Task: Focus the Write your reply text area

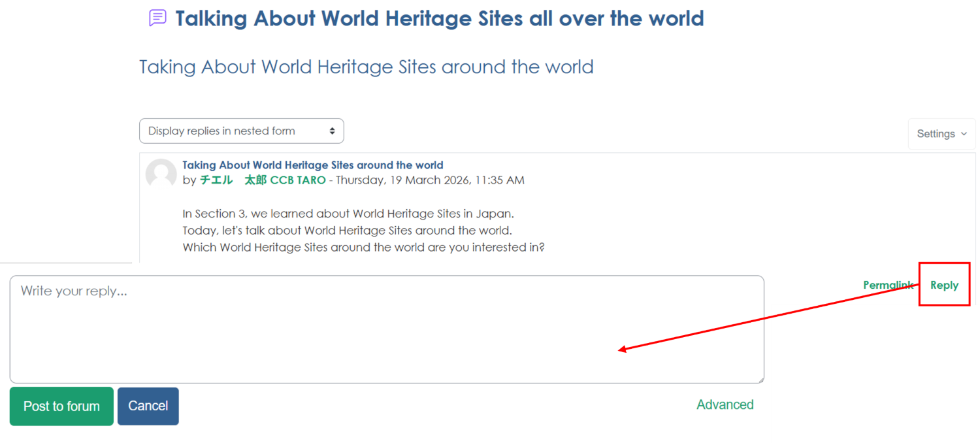Action: pyautogui.click(x=386, y=329)
